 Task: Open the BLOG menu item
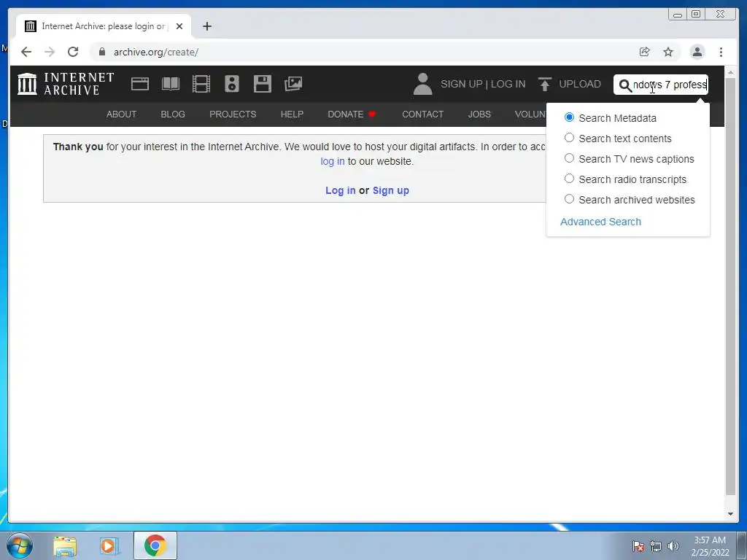[x=172, y=114]
